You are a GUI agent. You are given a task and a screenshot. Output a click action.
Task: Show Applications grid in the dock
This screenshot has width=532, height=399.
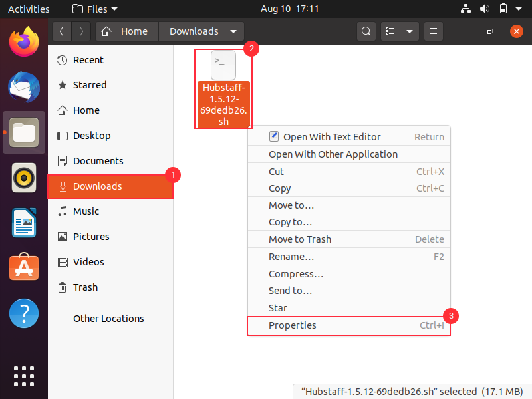click(24, 376)
